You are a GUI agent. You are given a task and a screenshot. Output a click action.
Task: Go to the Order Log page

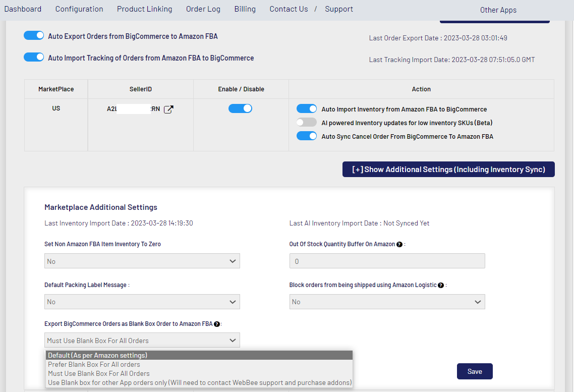(203, 9)
